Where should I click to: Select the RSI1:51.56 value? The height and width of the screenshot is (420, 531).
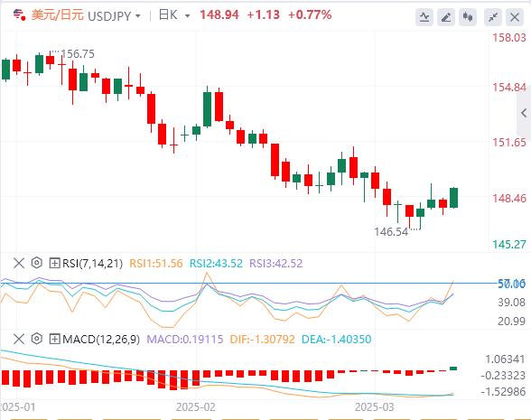(x=156, y=263)
